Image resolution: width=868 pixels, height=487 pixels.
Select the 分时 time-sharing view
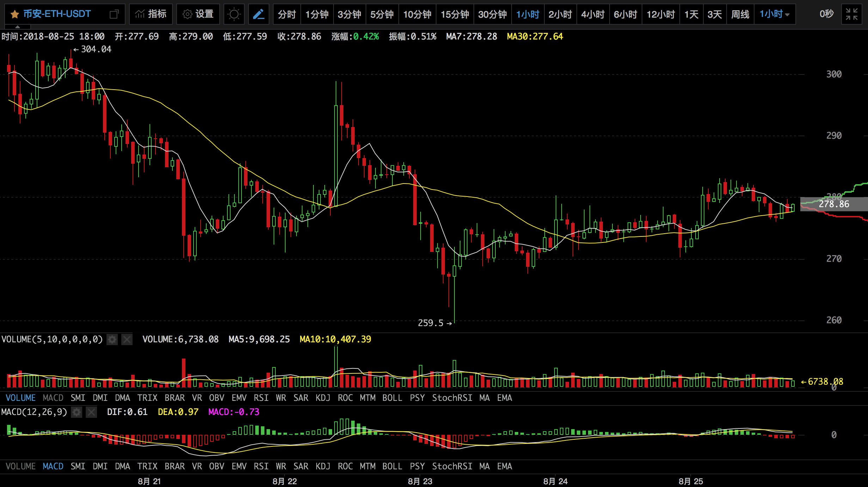coord(287,14)
